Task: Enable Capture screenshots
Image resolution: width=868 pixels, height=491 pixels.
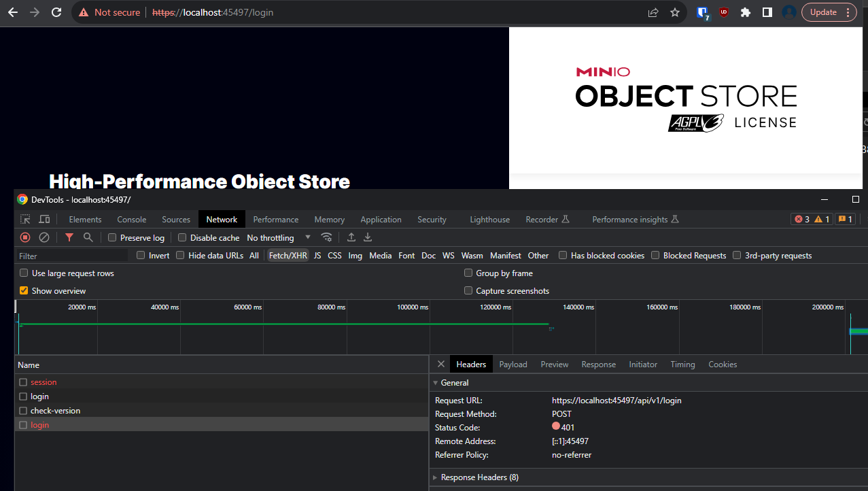Action: 468,290
